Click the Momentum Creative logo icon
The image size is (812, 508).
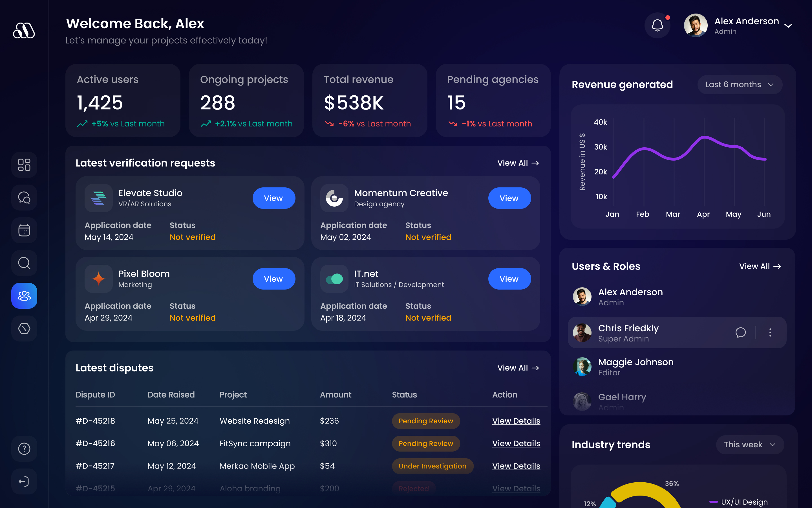point(334,198)
